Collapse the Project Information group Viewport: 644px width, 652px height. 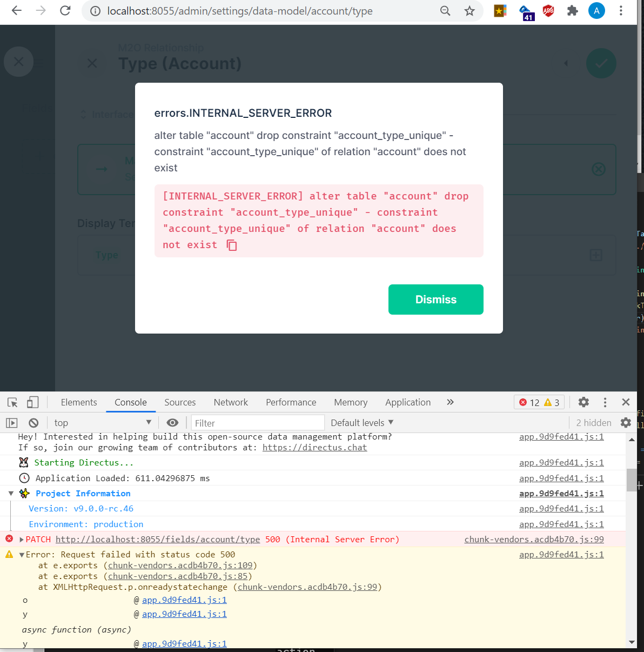11,493
